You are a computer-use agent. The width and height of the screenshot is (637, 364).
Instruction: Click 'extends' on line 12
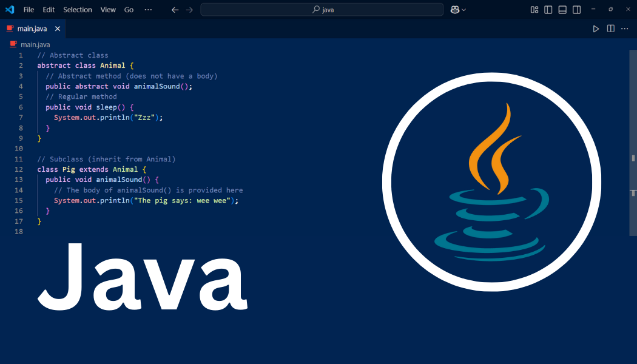pyautogui.click(x=94, y=169)
